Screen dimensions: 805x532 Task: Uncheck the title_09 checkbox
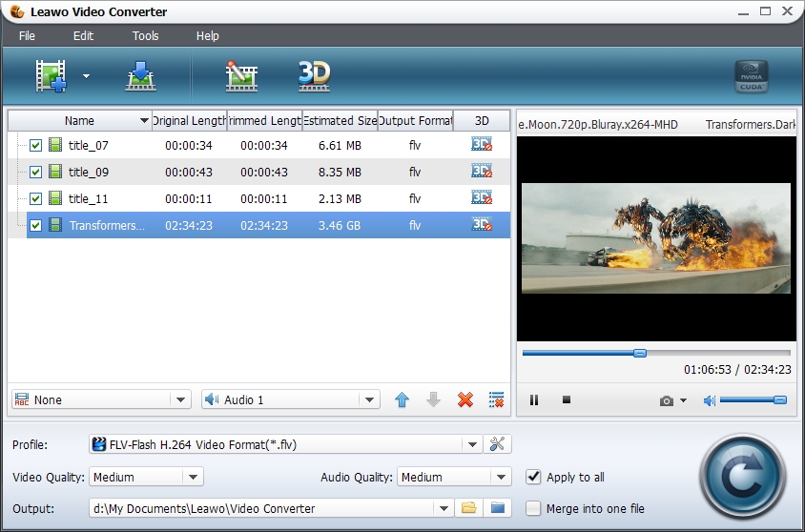coord(35,172)
